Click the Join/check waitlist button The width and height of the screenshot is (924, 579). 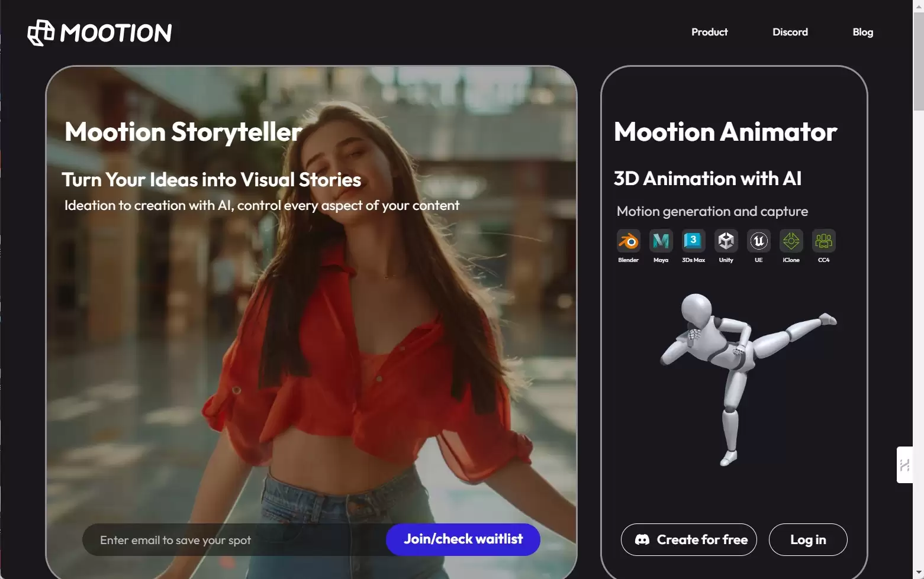(x=463, y=539)
